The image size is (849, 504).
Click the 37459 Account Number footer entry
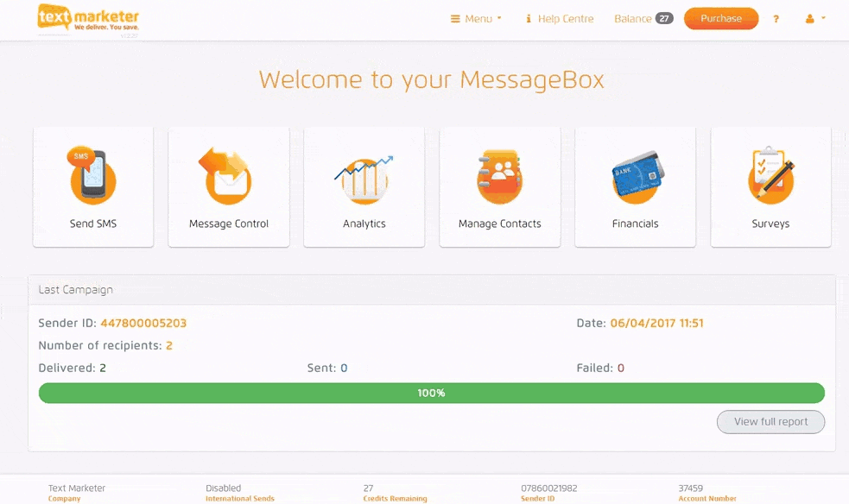pos(707,493)
